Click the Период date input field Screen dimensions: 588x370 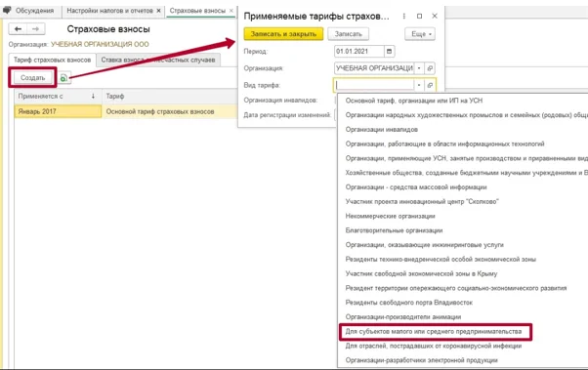pyautogui.click(x=359, y=52)
